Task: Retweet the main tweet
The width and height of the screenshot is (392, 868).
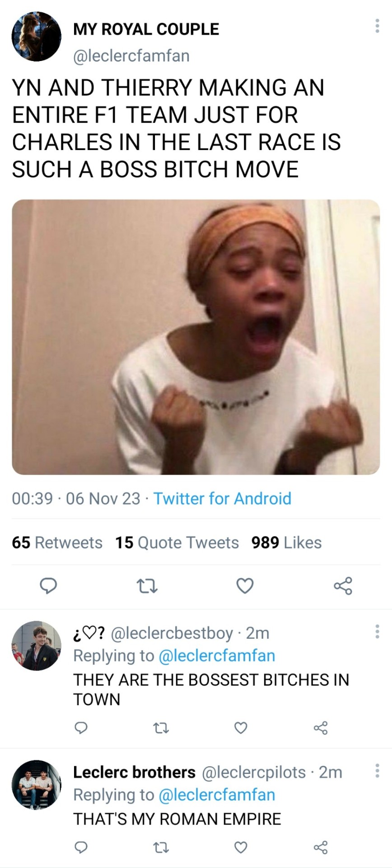Action: click(x=147, y=586)
